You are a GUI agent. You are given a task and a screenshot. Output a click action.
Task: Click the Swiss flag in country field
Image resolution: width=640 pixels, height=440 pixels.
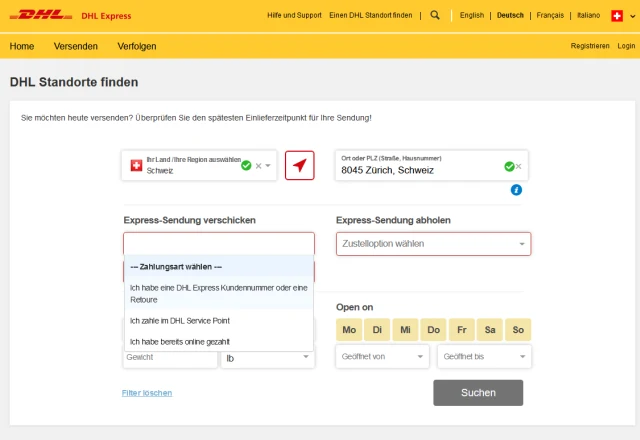tap(135, 166)
